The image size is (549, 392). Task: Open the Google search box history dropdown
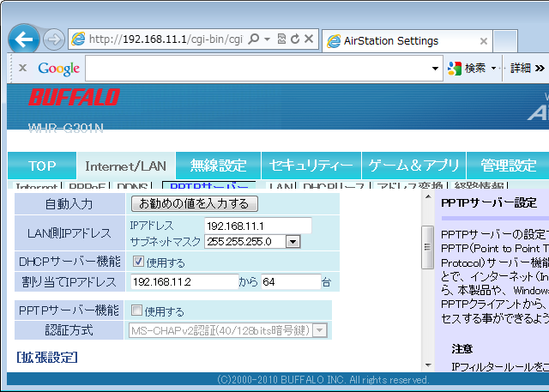[x=435, y=69]
